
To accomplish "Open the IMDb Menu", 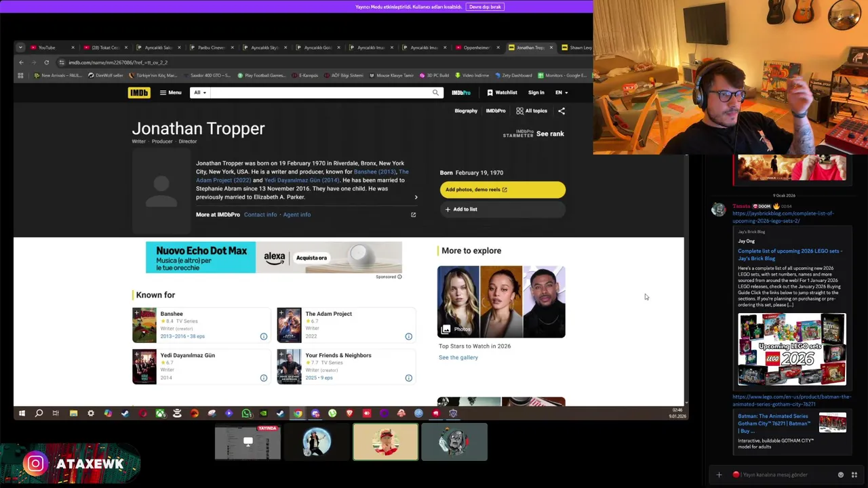I will [x=170, y=92].
